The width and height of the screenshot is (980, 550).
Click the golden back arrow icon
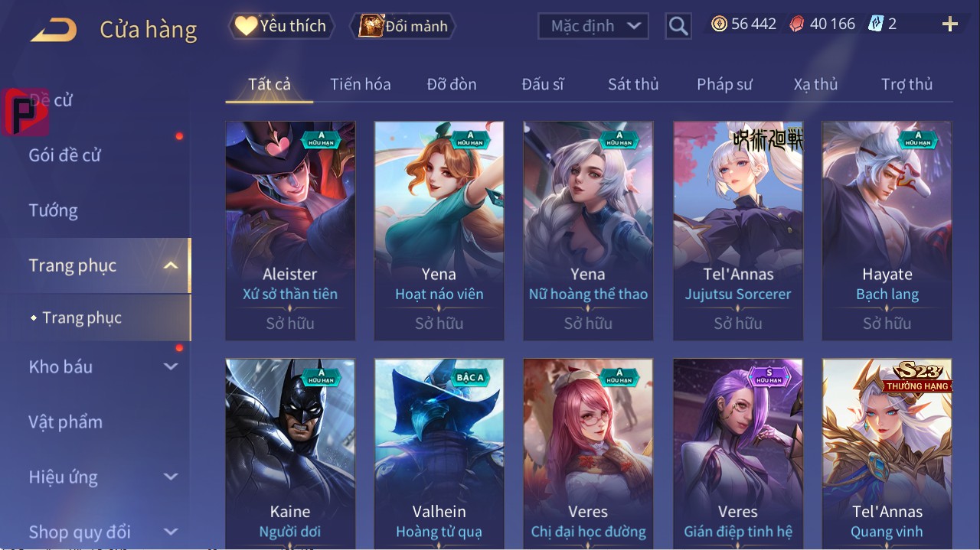pos(54,29)
